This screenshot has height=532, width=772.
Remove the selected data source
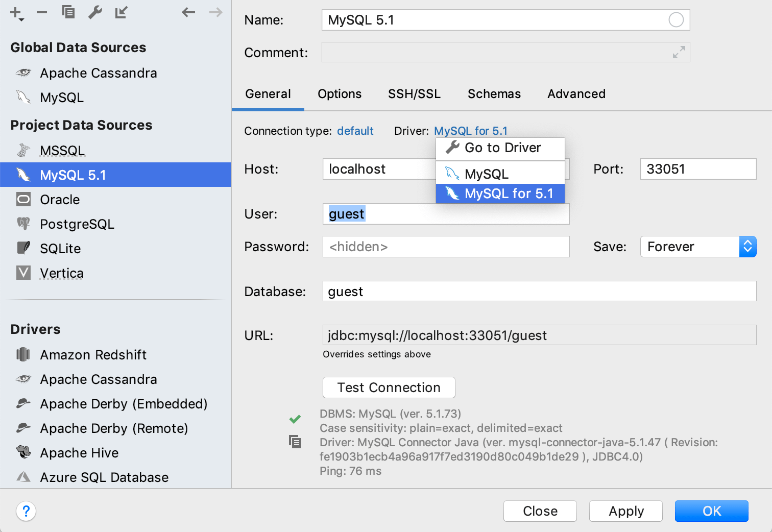click(42, 12)
